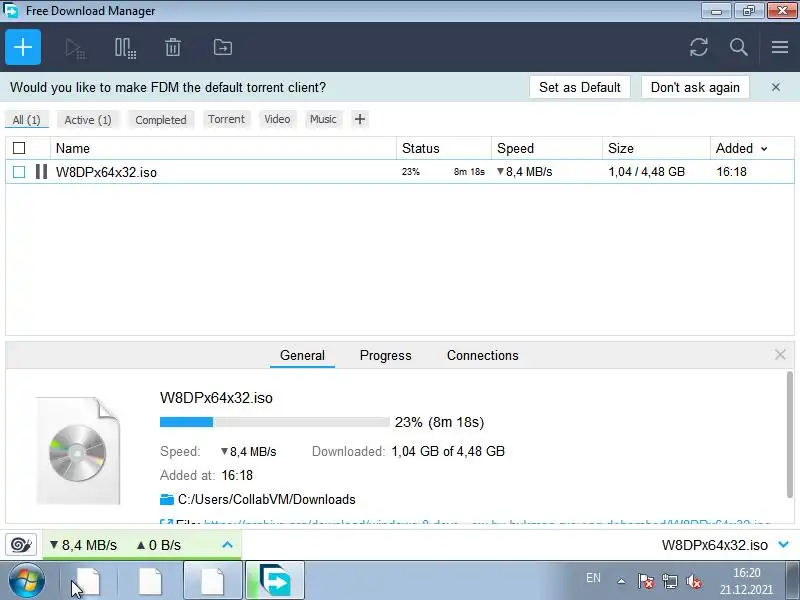Open the C:/Users/CollabVM/Downloads folder icon
800x600 pixels.
tap(166, 499)
